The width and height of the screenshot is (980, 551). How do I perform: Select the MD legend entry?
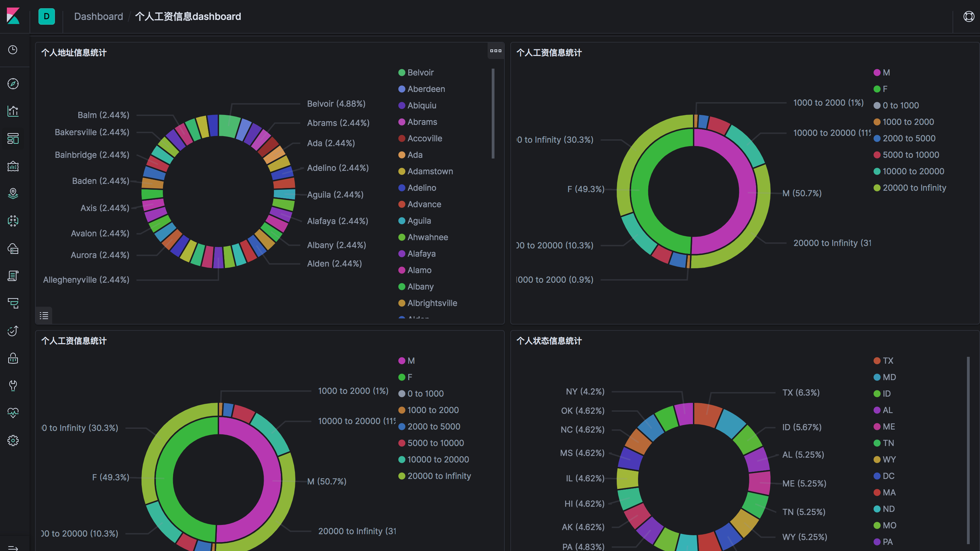coord(885,377)
